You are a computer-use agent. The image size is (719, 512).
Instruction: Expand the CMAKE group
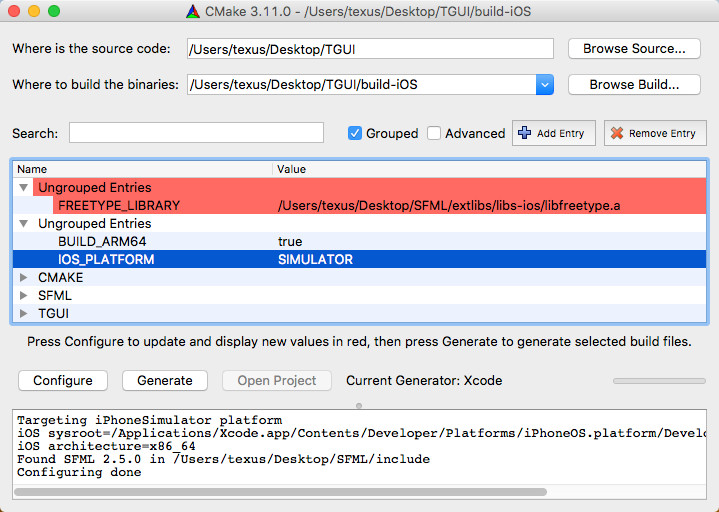23,278
